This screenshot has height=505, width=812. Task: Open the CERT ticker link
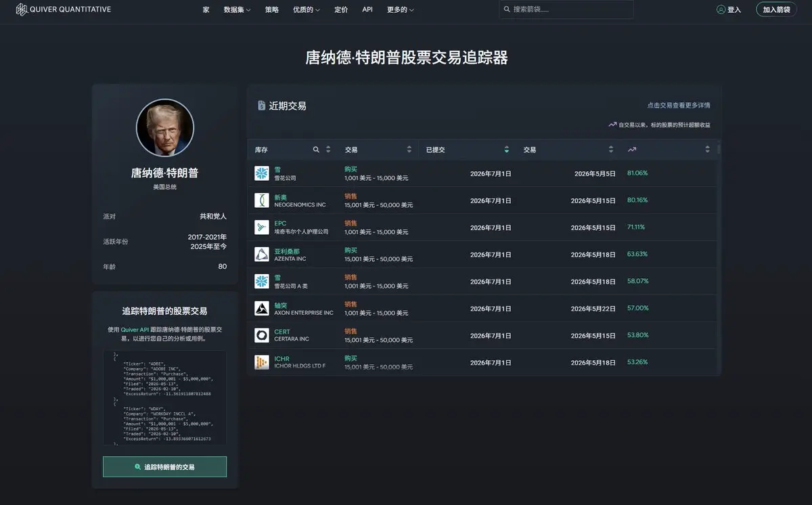[281, 332]
